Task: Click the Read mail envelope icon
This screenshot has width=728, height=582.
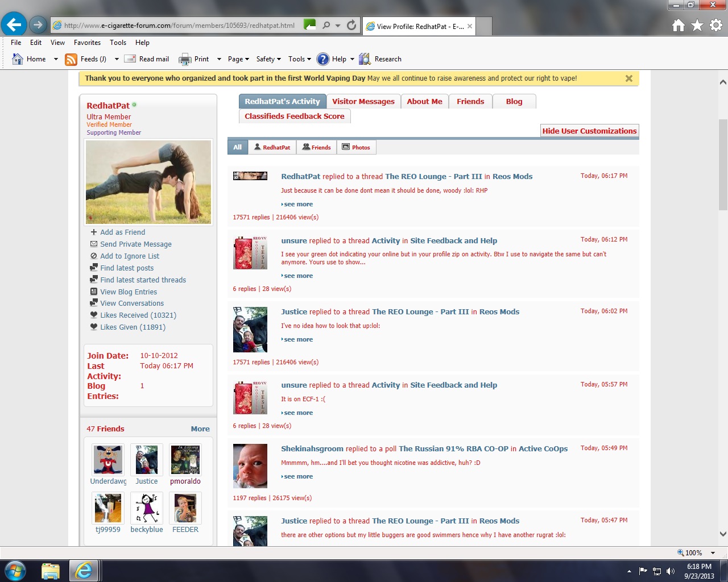Action: (x=130, y=59)
